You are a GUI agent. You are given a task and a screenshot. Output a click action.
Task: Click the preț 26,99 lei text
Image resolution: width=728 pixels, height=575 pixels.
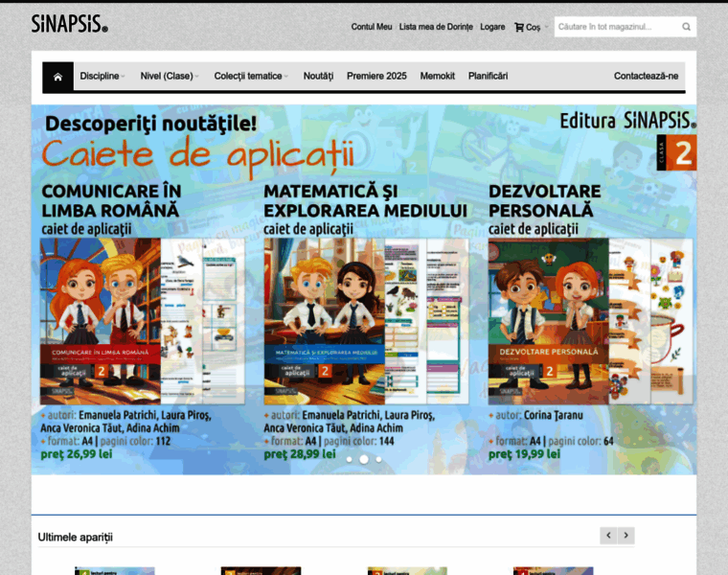[x=77, y=454]
